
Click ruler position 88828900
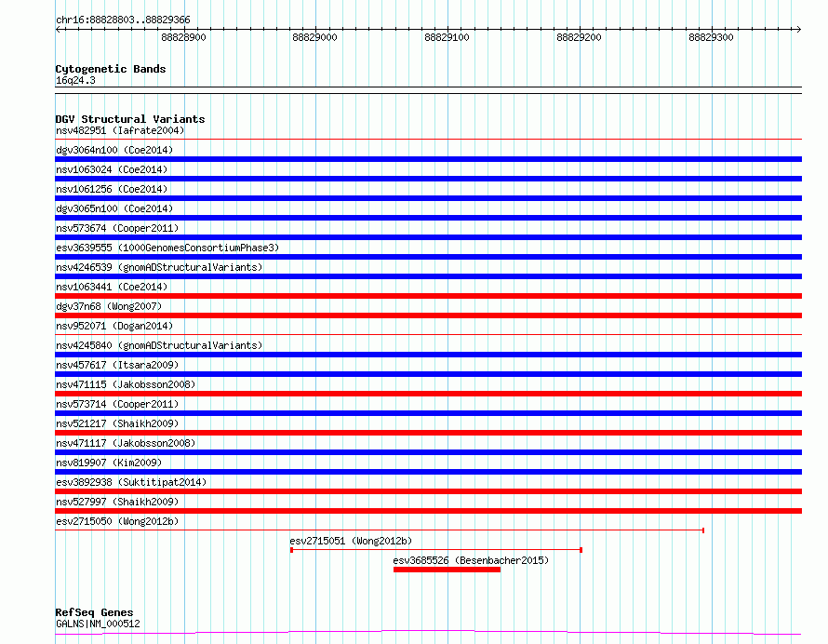(183, 37)
